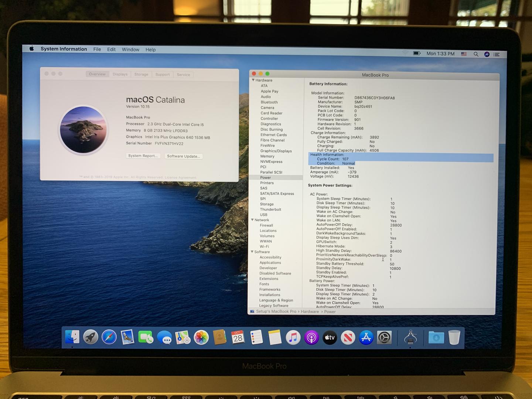Click the menu bar clock Mon 1:33 PM

(x=440, y=54)
